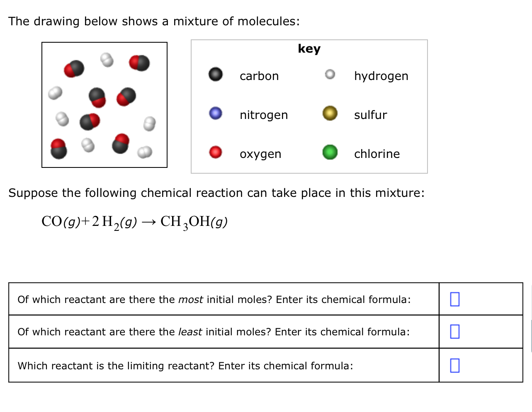Click the word carbon in the key

pyautogui.click(x=259, y=76)
